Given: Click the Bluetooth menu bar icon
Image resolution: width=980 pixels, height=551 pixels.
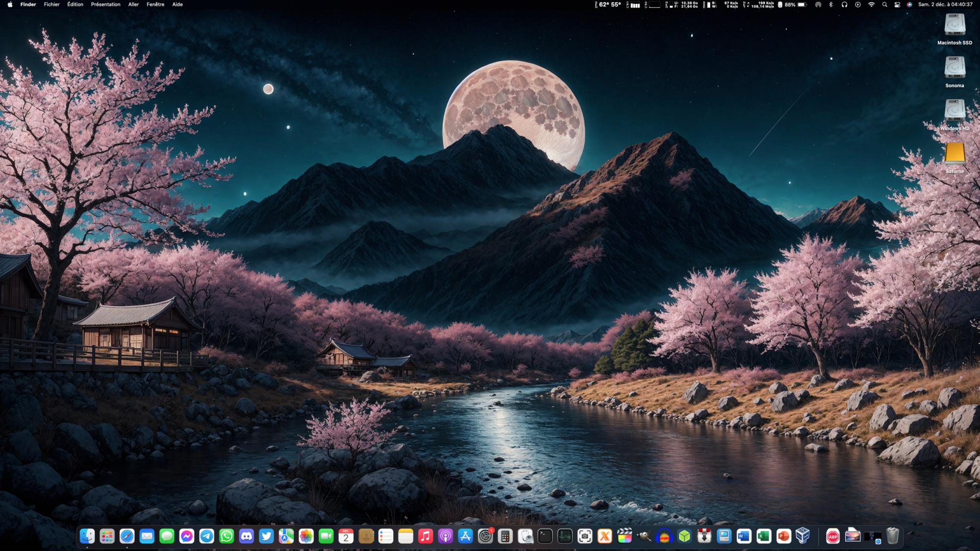Looking at the screenshot, I should tap(831, 4).
